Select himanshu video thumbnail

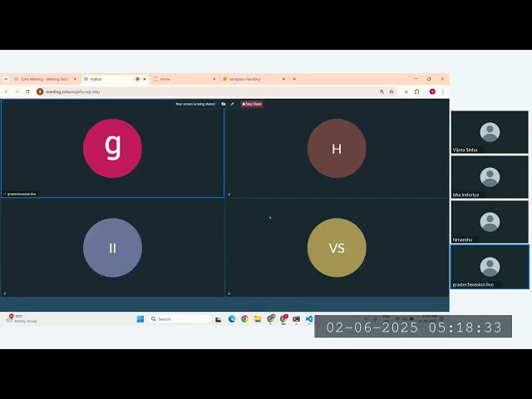coord(490,222)
